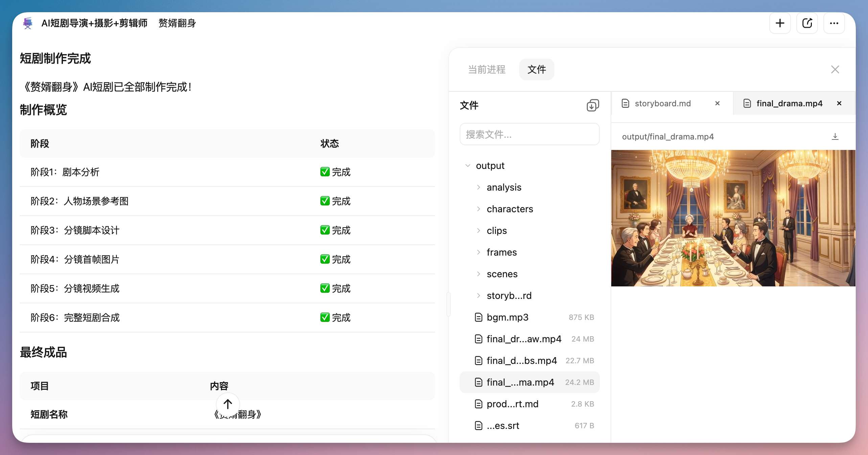Image resolution: width=868 pixels, height=455 pixels.
Task: Click the 搜索文件 search field
Action: [530, 134]
